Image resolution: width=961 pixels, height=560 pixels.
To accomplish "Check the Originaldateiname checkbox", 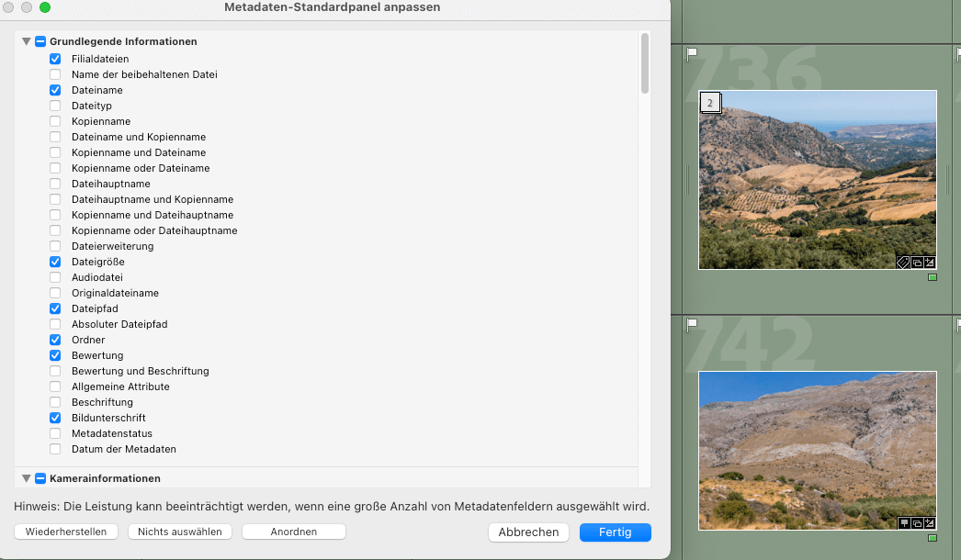I will [x=55, y=294].
